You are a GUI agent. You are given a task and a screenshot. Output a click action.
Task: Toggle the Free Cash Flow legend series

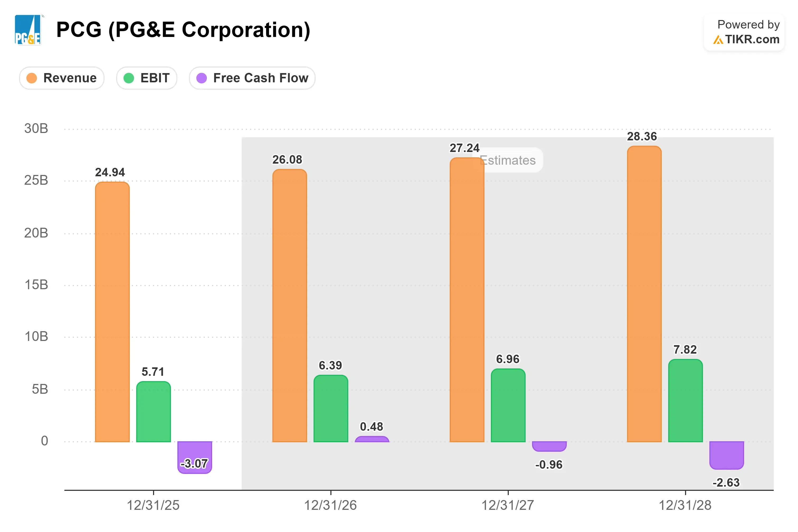(x=252, y=78)
